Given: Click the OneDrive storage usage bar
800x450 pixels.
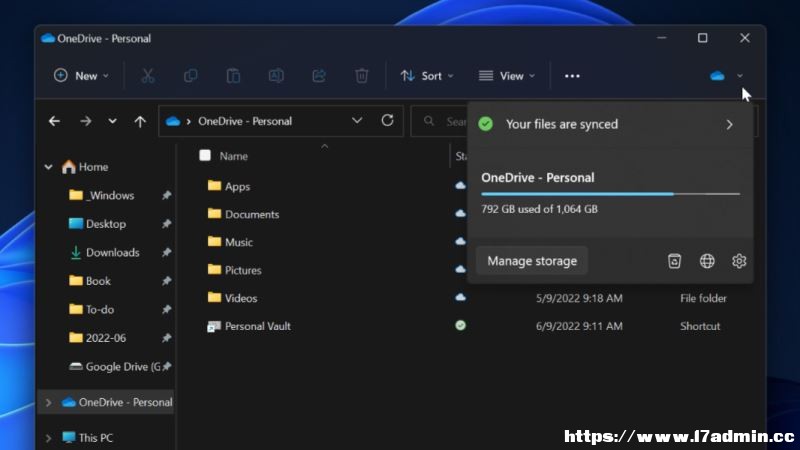Looking at the screenshot, I should [x=610, y=194].
